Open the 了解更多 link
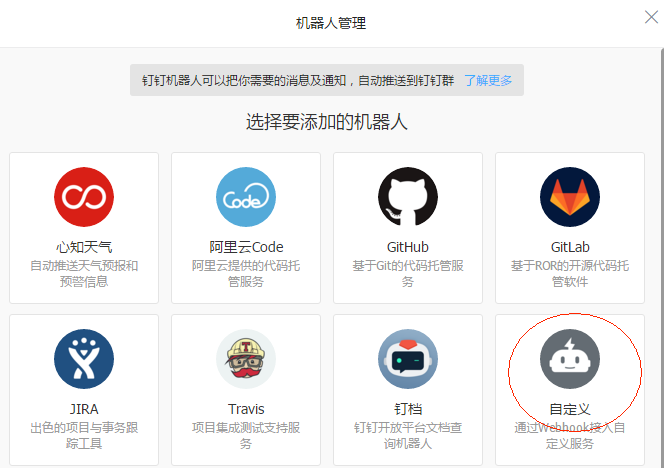This screenshot has width=664, height=468. click(488, 80)
